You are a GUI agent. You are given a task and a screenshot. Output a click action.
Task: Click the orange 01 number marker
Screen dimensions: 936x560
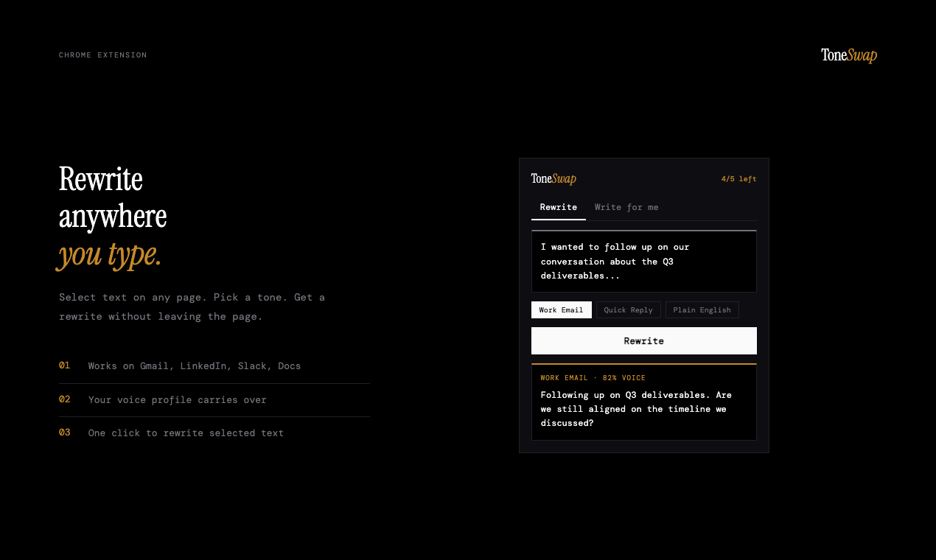(x=65, y=365)
